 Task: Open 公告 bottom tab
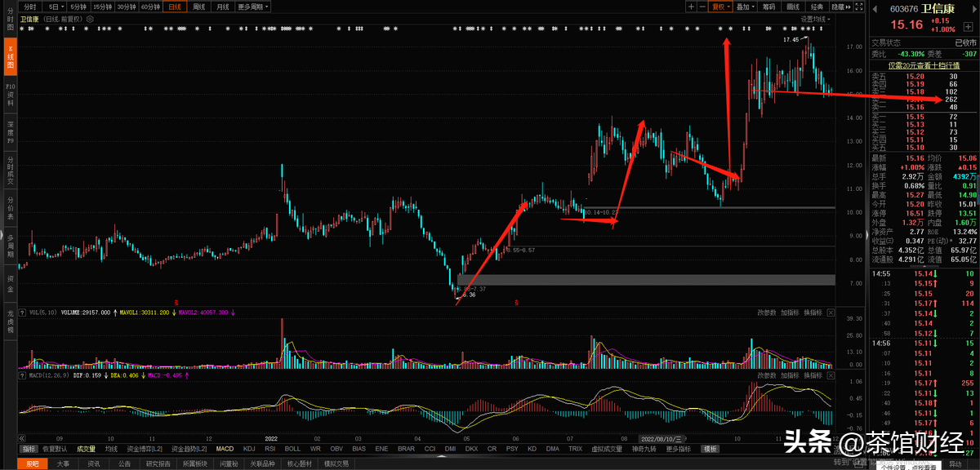click(124, 463)
